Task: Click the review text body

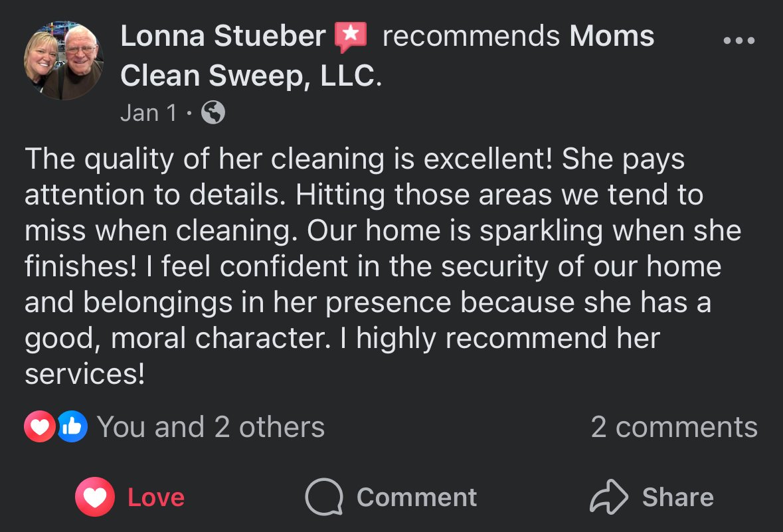Action: pos(383,266)
